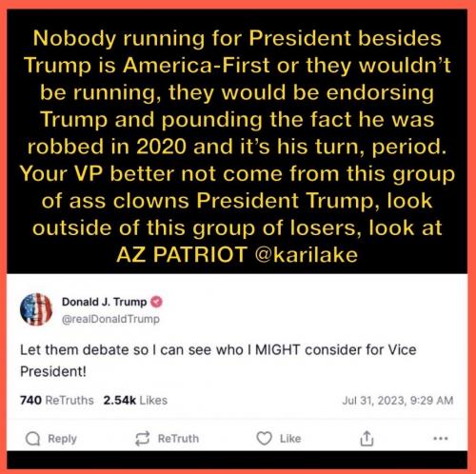This screenshot has height=474, width=476.
Task: Click the @karilake mention in yellow text
Action: [307, 254]
